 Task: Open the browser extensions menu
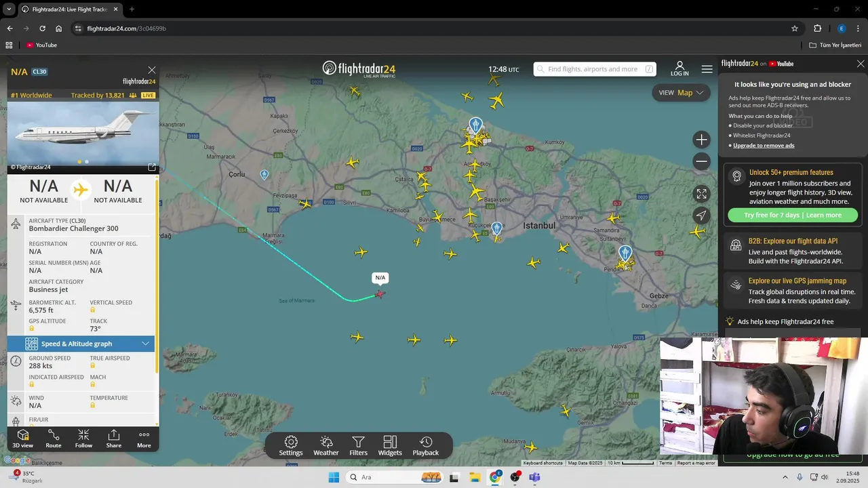pos(817,28)
